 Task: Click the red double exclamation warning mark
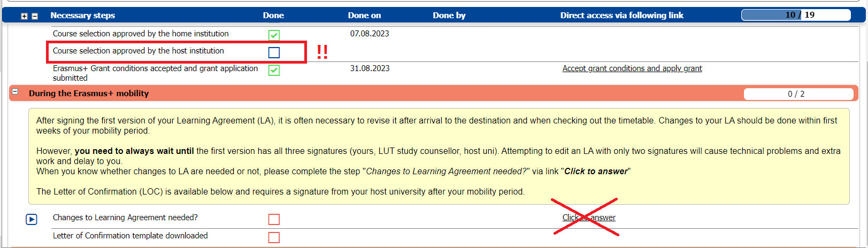click(322, 52)
